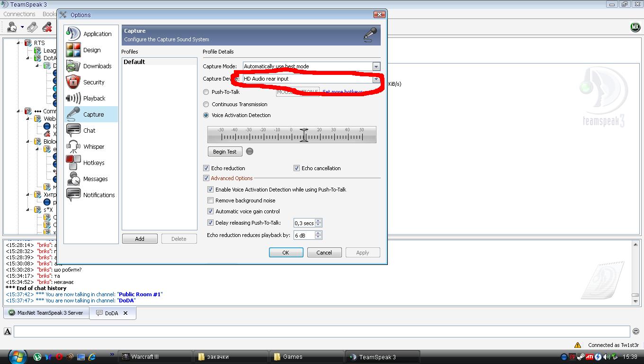Collapse the RTS channel tree node

coord(19,43)
